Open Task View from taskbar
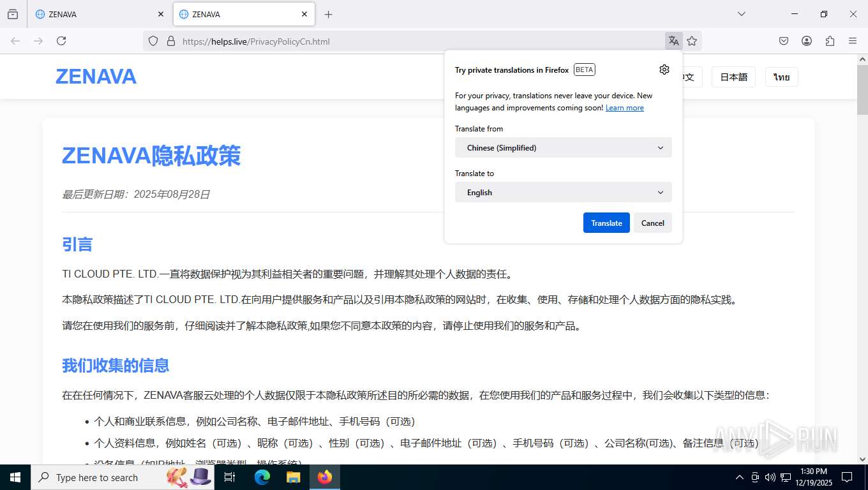Screen dimensions: 868x490 tap(230, 477)
